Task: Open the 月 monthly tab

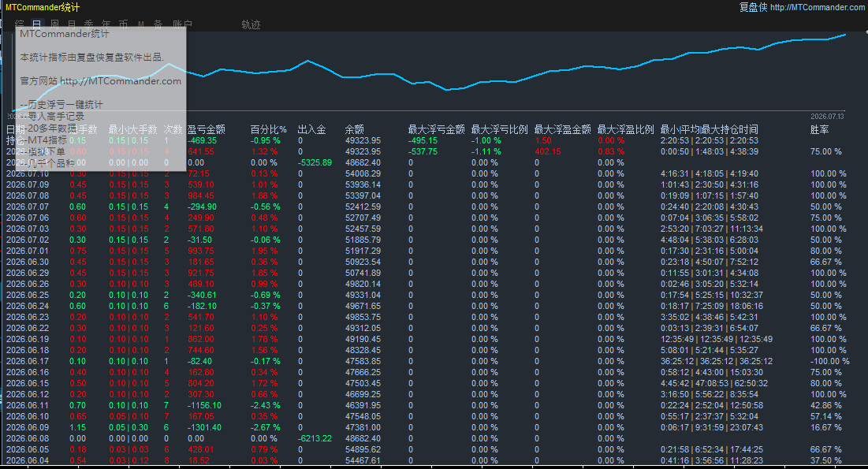Action: click(72, 24)
